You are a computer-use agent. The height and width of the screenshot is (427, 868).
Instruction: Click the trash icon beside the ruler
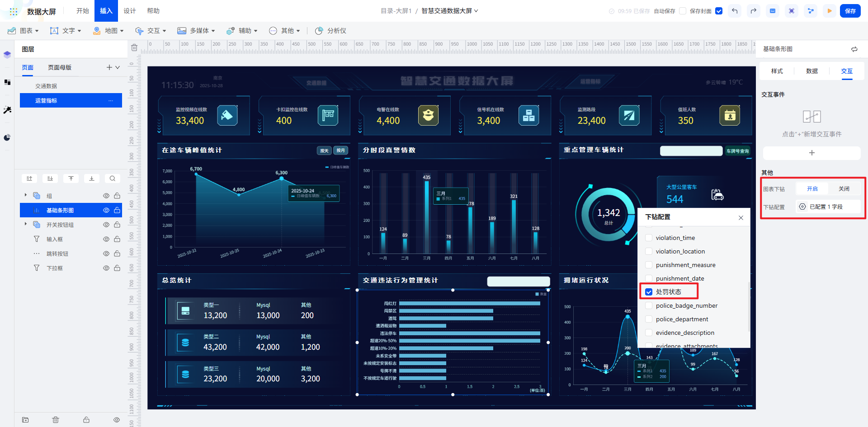[x=134, y=47]
